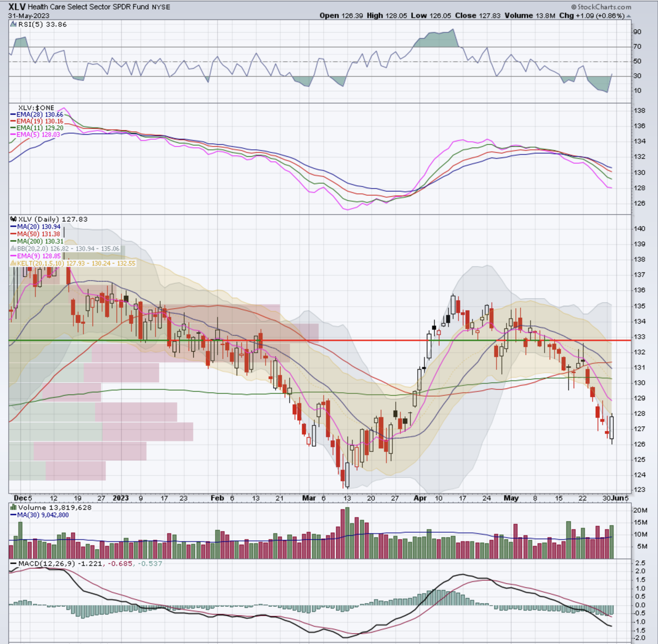Click the -0.537 MACD histogram value
658x644 pixels.
pyautogui.click(x=149, y=564)
